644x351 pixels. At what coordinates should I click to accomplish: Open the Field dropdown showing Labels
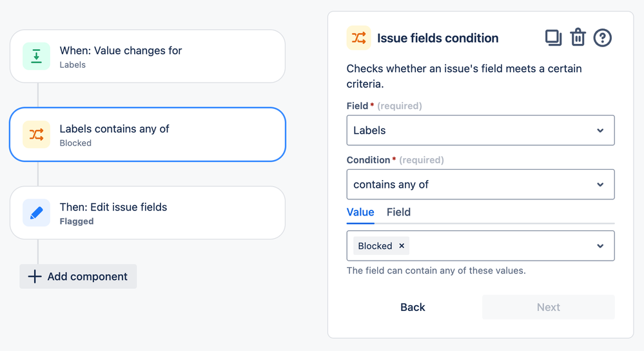[480, 130]
